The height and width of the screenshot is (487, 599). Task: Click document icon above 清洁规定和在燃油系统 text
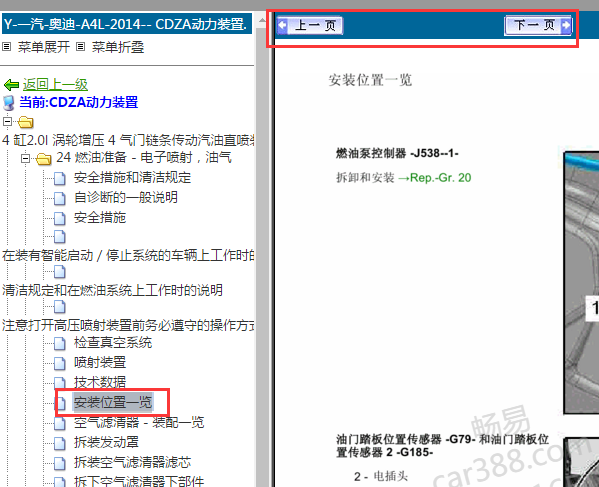coord(60,272)
